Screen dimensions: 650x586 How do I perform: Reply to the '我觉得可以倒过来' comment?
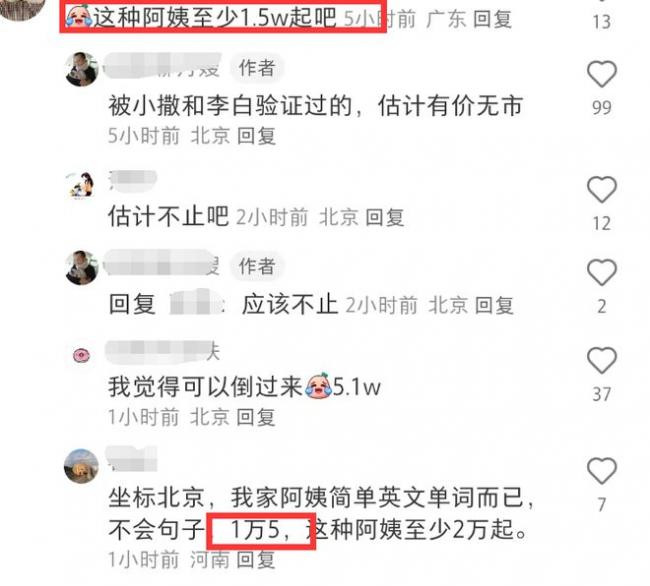256,417
